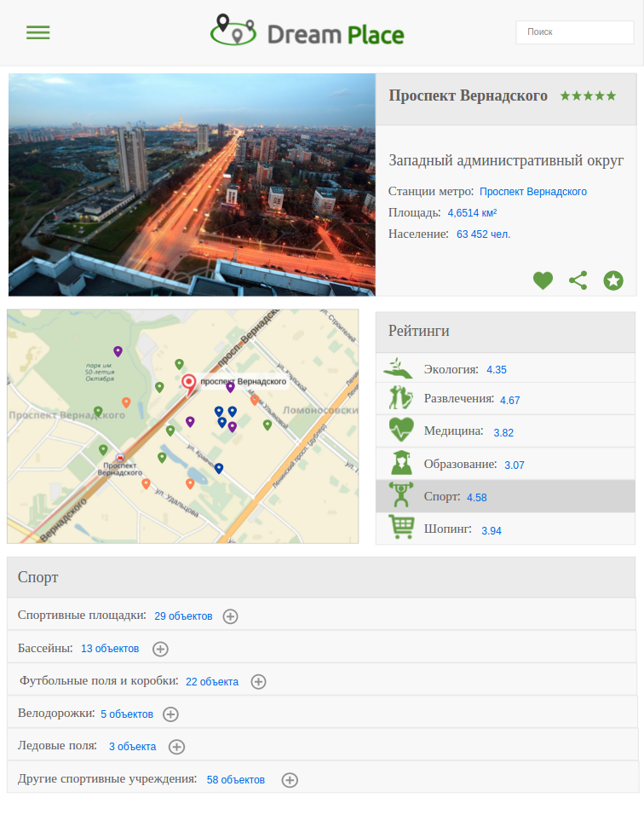
Task: Open the 3 объекта link
Action: coord(132,747)
